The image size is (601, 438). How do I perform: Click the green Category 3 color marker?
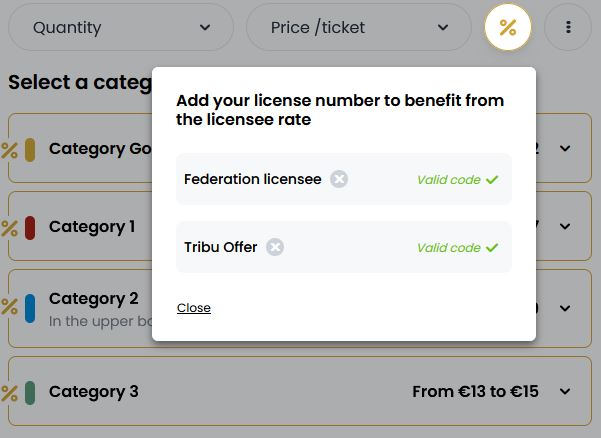30,393
